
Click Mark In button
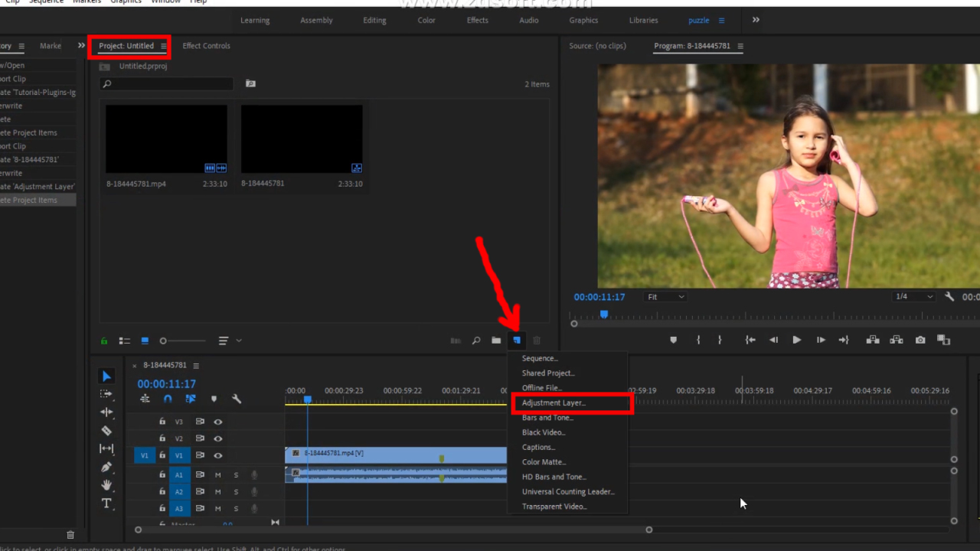(698, 340)
